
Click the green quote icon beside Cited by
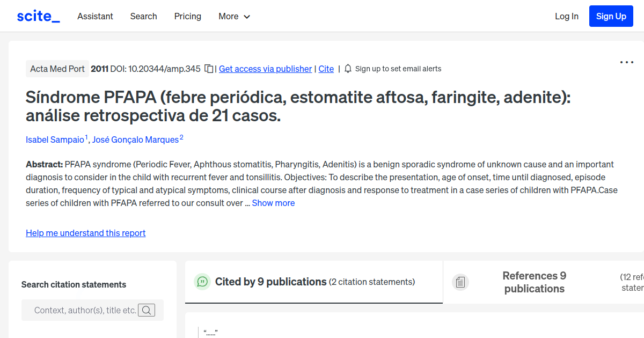click(x=202, y=282)
